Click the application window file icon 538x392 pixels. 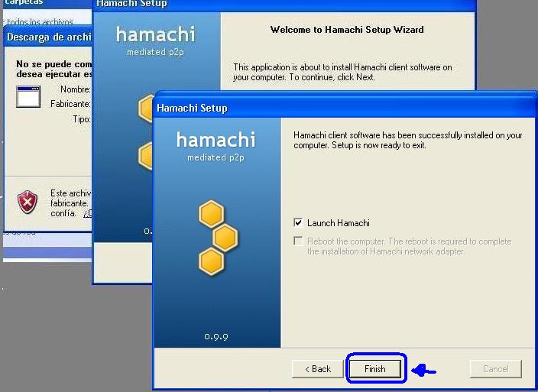pos(28,97)
